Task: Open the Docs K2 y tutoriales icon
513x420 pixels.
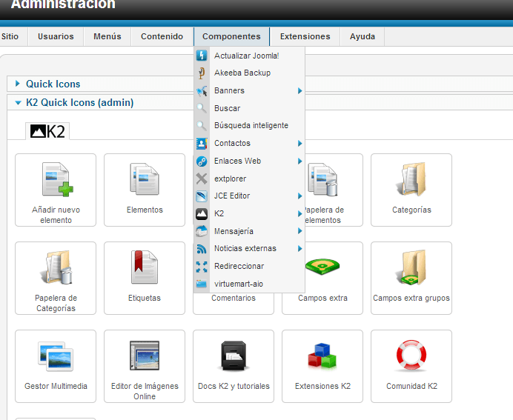Action: point(234,367)
